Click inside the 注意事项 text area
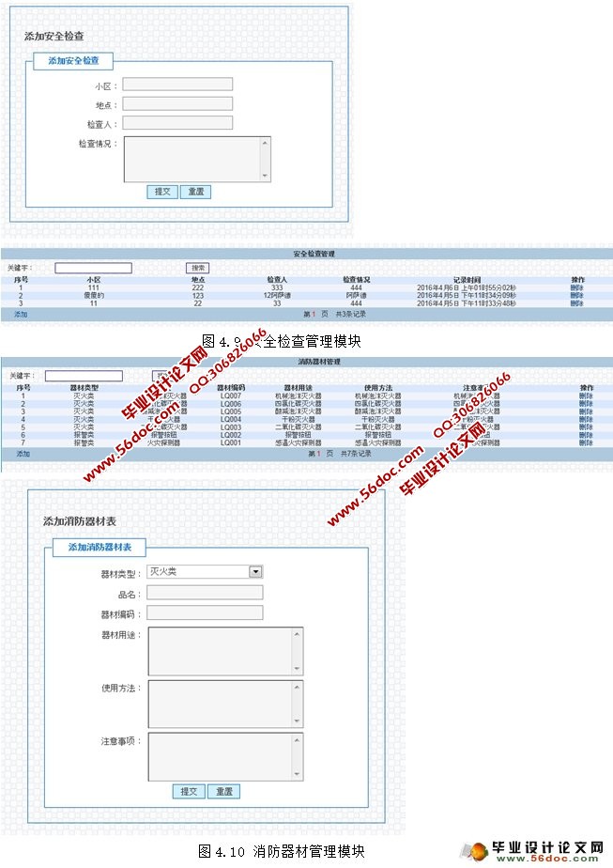 pyautogui.click(x=220, y=757)
